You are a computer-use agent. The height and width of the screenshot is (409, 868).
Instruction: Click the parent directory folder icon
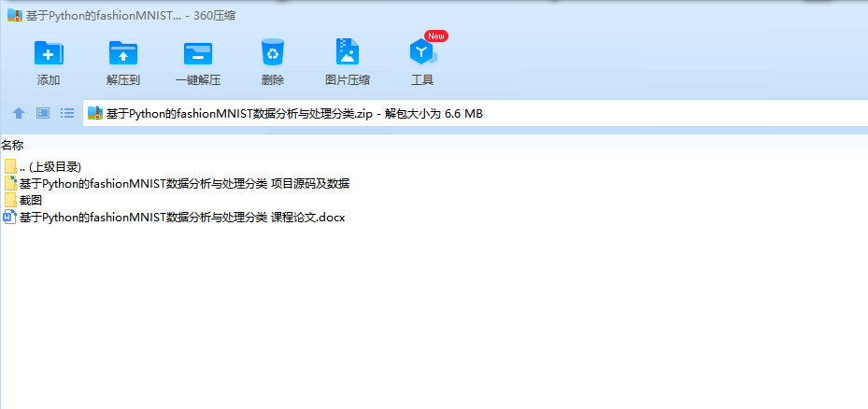coord(10,166)
